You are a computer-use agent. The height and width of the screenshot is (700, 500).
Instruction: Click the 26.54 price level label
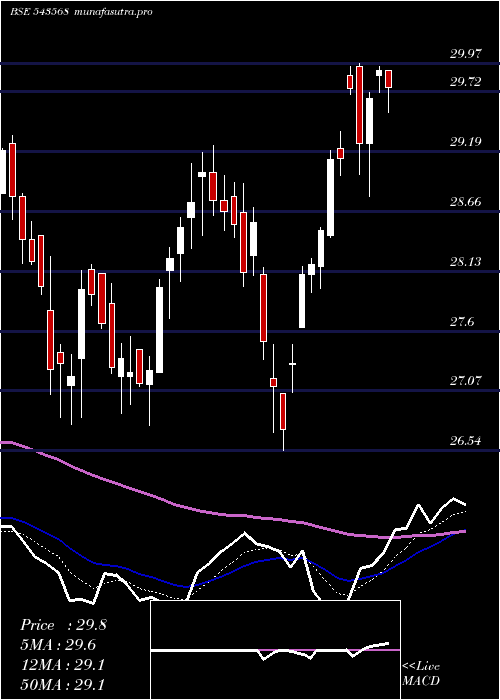(466, 442)
